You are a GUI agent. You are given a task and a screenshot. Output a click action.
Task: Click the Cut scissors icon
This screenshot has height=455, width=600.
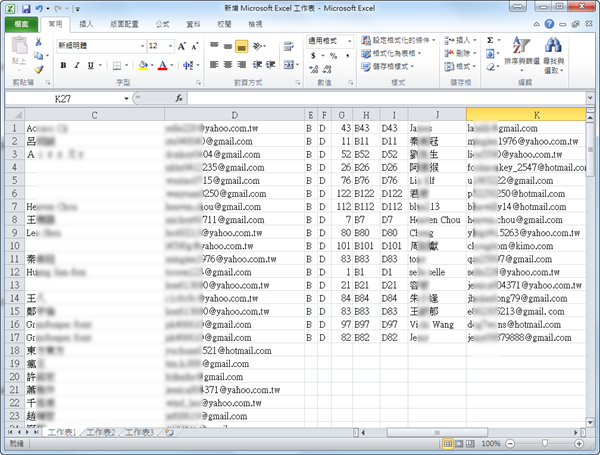click(38, 42)
